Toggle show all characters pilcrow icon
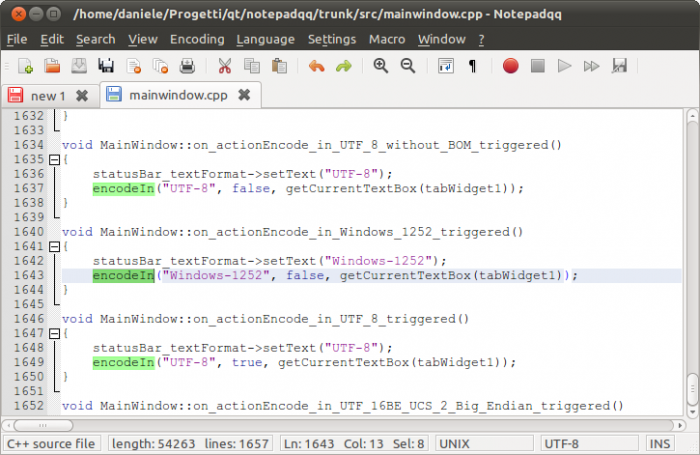This screenshot has width=700, height=455. [472, 66]
